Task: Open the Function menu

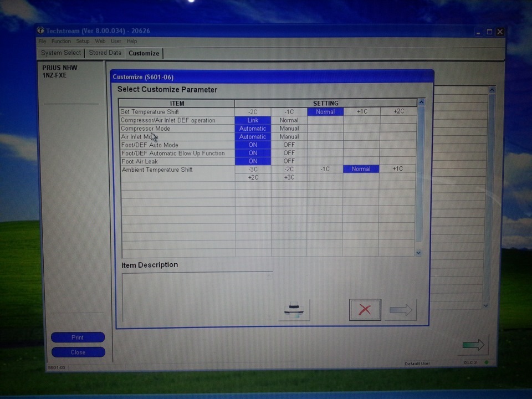Action: point(61,42)
